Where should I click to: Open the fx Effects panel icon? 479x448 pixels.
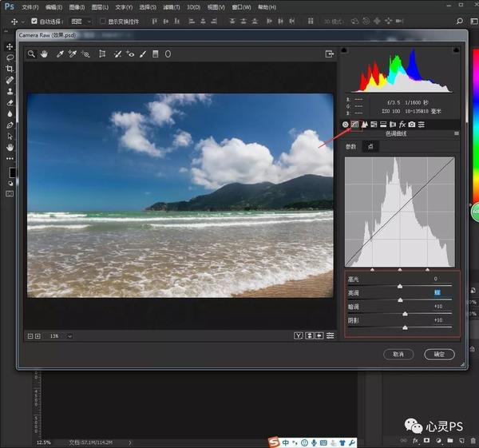pyautogui.click(x=402, y=125)
